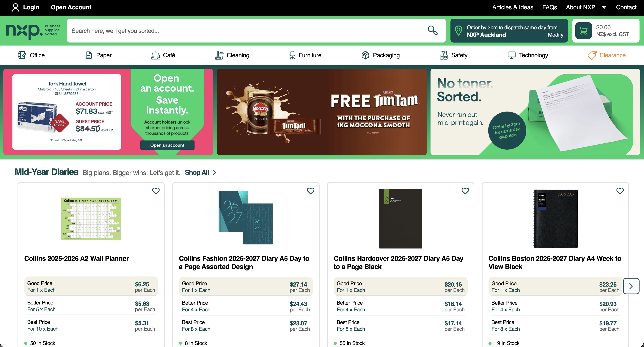Select Boston Diary Good Price $23.26 tier
This screenshot has width=644, height=347.
pyautogui.click(x=555, y=286)
